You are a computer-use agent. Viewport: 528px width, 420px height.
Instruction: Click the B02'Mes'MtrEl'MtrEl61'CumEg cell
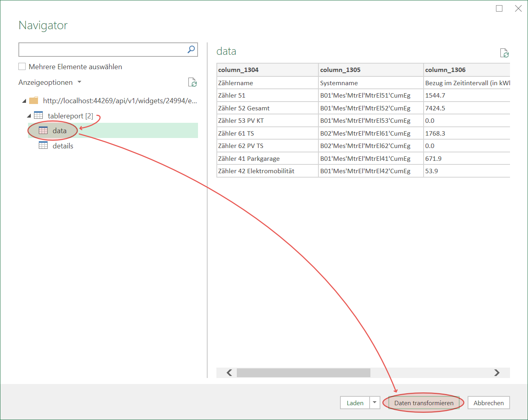pos(371,133)
